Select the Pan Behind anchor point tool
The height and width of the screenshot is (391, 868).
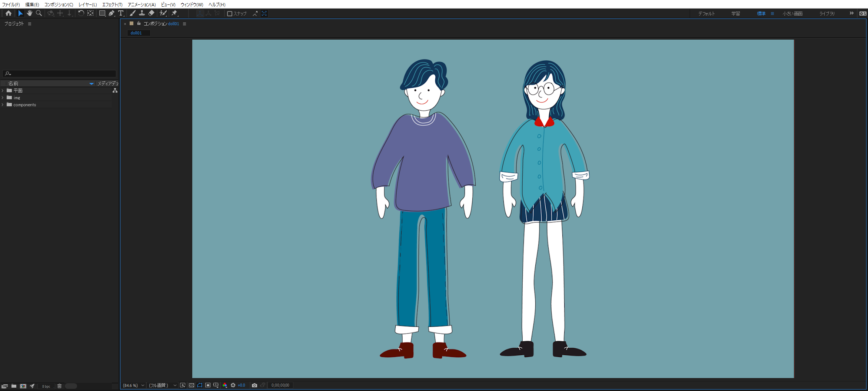tap(90, 13)
